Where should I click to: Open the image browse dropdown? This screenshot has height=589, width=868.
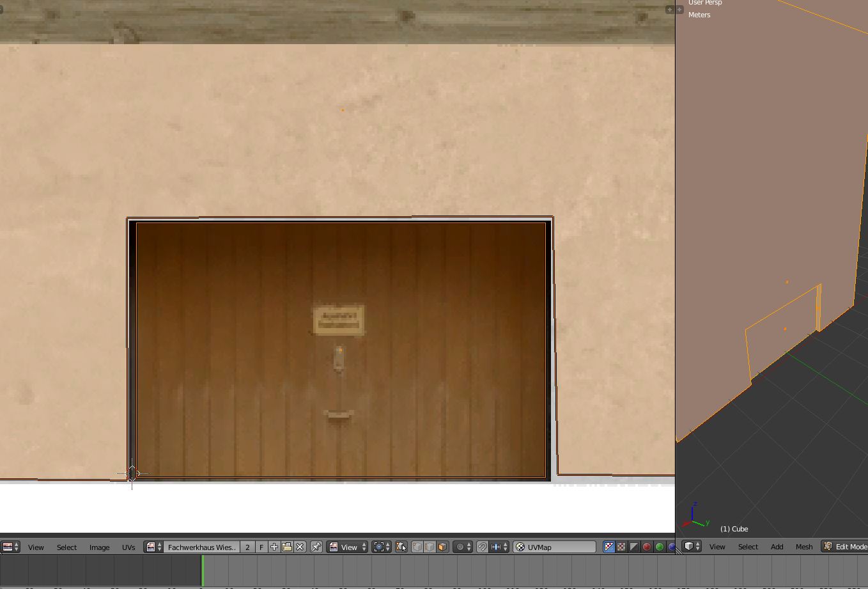coord(153,547)
